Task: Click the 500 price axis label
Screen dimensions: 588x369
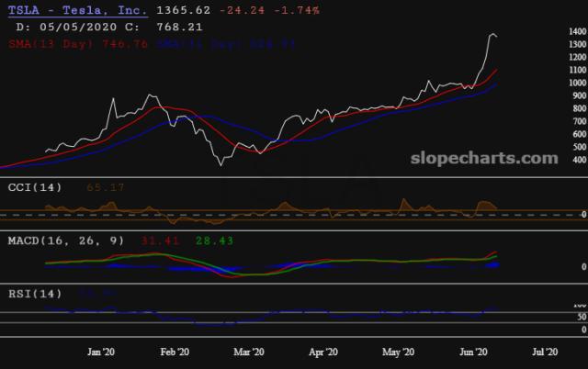Action: tap(580, 147)
